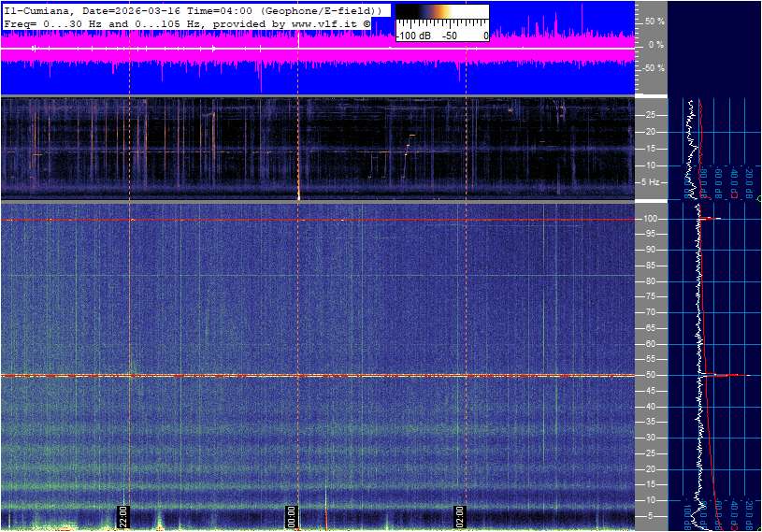Click the -100 dB scale label
The image size is (762, 532).
click(412, 36)
